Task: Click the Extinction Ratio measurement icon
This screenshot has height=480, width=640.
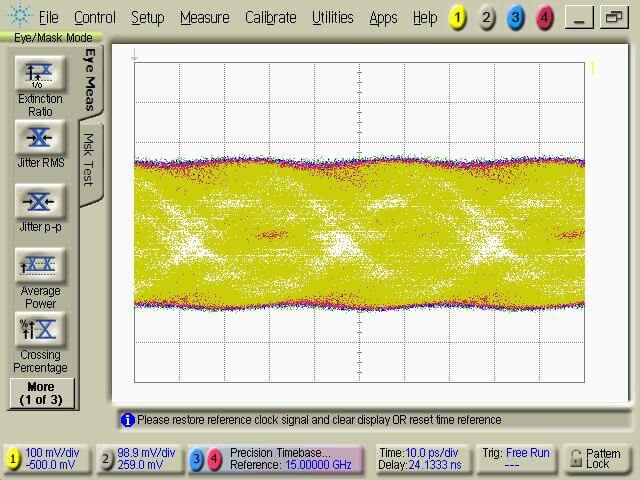Action: [40, 73]
